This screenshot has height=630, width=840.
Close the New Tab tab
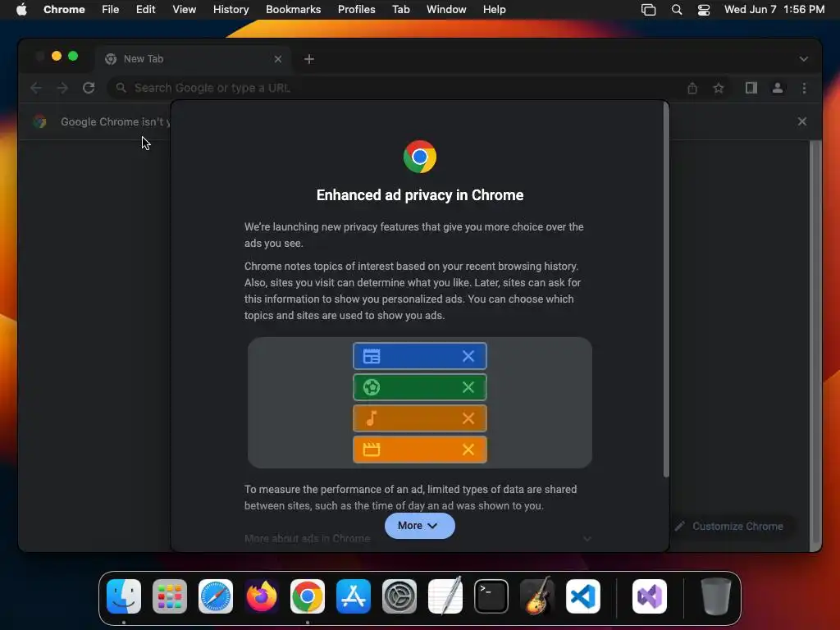click(277, 59)
